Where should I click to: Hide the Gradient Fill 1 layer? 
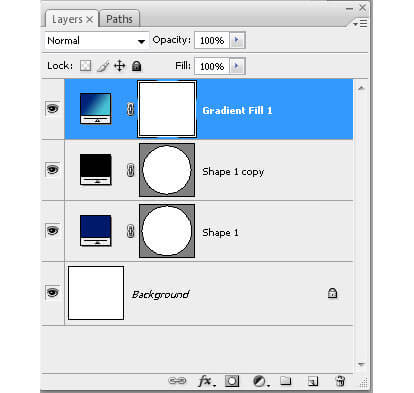tap(52, 109)
